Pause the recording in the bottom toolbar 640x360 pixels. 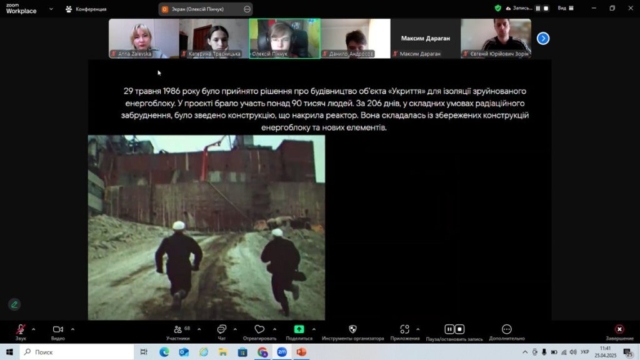449,329
